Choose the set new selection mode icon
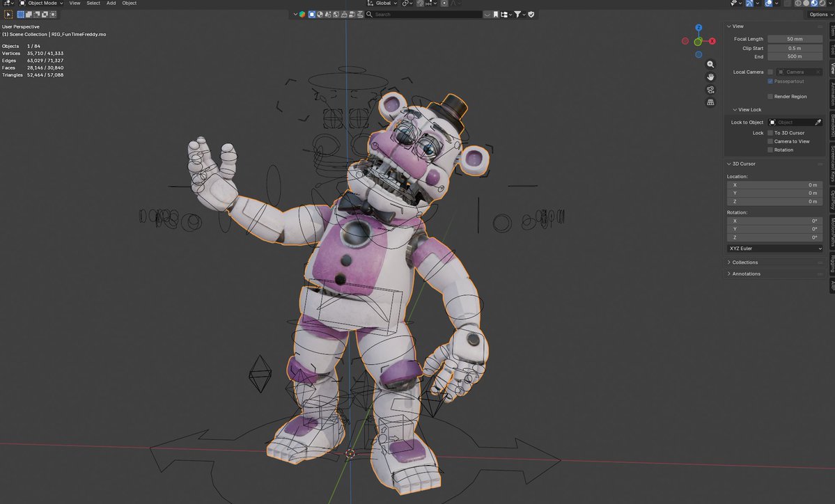This screenshot has height=504, width=835. pyautogui.click(x=21, y=15)
